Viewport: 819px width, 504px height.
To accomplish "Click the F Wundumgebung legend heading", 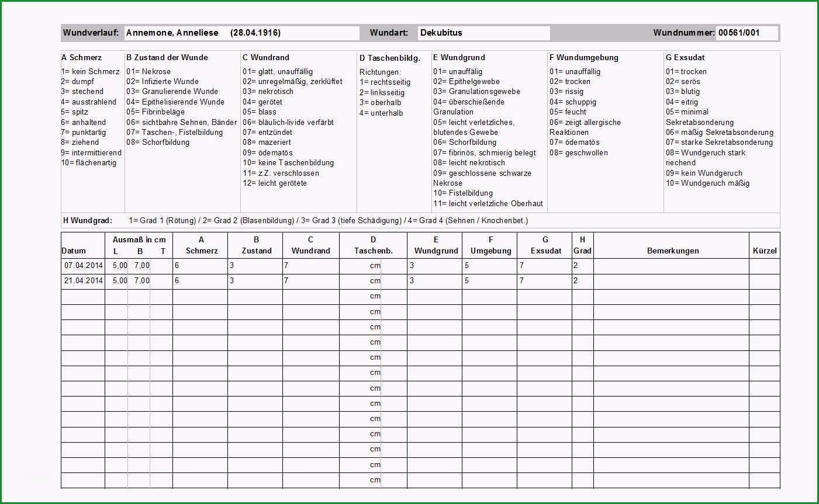I will coord(583,58).
